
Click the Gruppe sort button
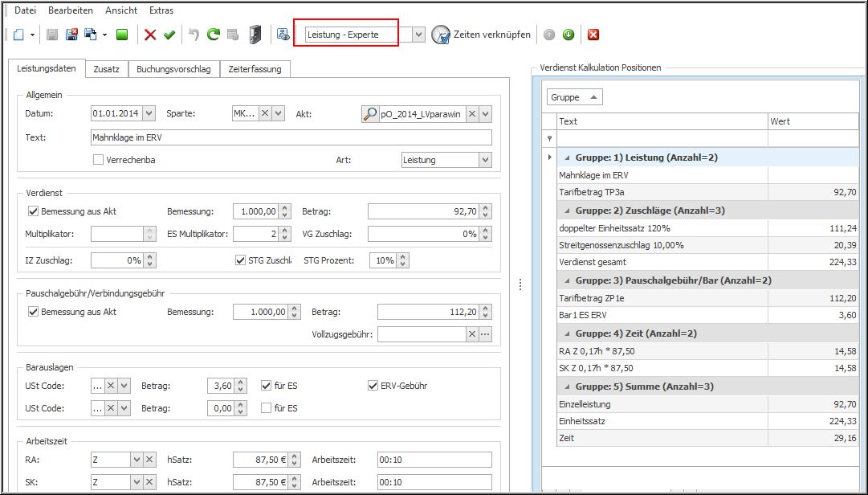coord(574,97)
